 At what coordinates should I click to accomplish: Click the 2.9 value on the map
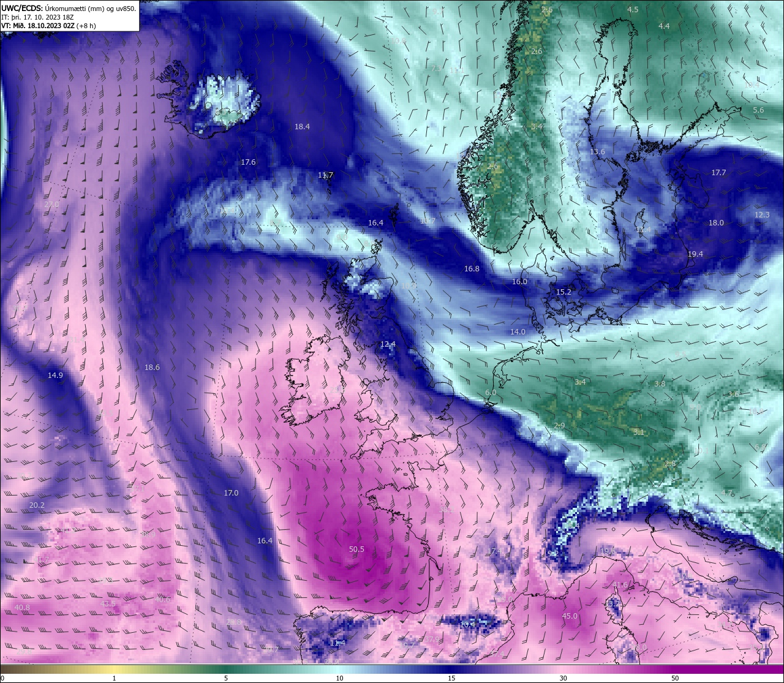pos(559,426)
